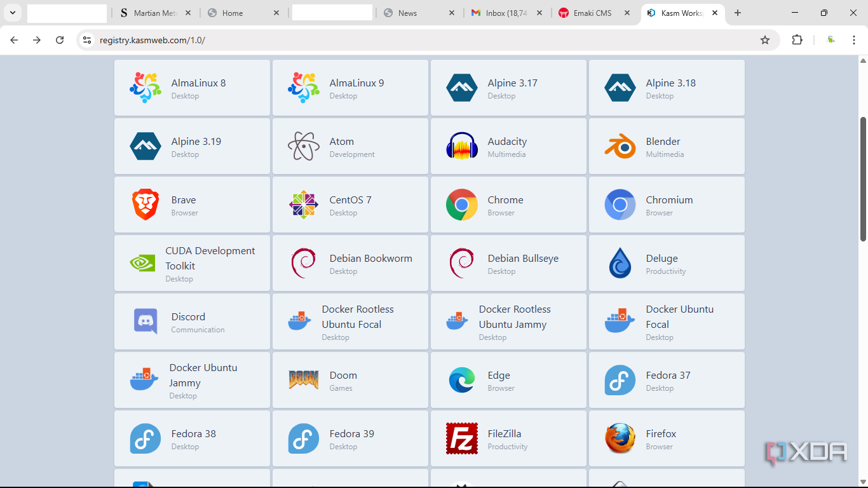Click the FileZilla logo icon
868x488 pixels.
462,438
